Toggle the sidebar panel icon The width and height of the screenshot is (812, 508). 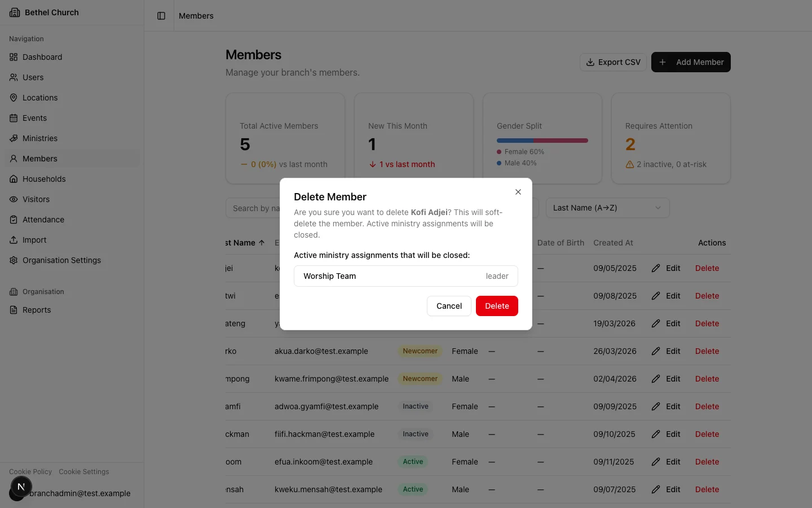[x=161, y=16]
